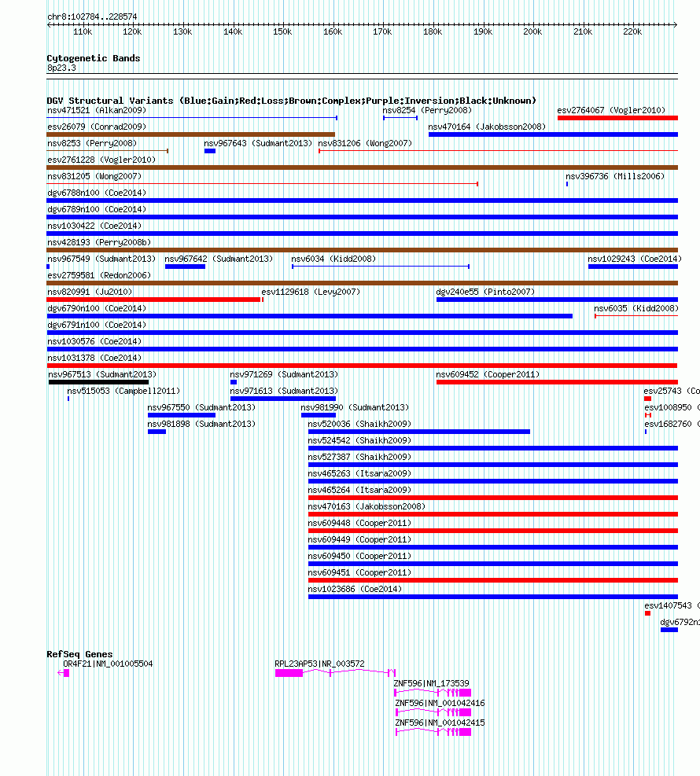The width and height of the screenshot is (700, 776).
Task: Open nsv515053 (Campbell2011) label
Action: pyautogui.click(x=123, y=391)
